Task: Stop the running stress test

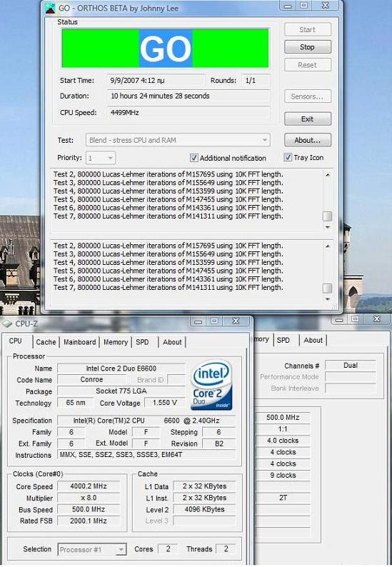Action: [307, 47]
